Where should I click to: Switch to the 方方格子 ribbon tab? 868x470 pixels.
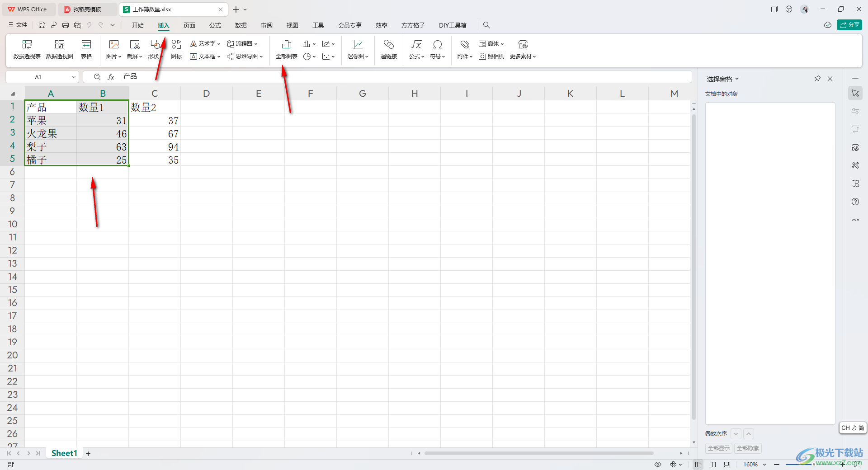click(413, 25)
